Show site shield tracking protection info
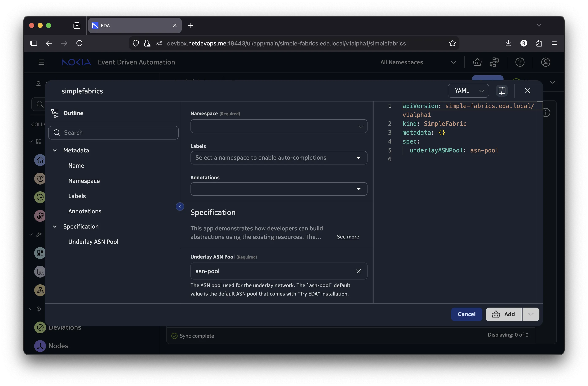 coord(136,43)
